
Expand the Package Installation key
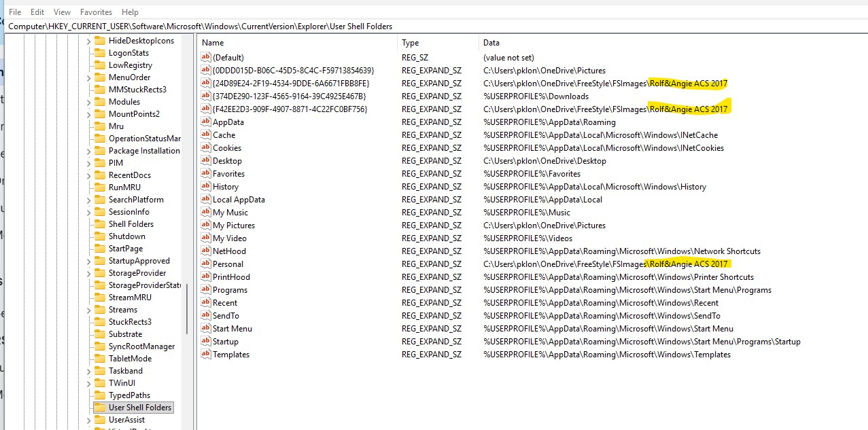click(88, 151)
